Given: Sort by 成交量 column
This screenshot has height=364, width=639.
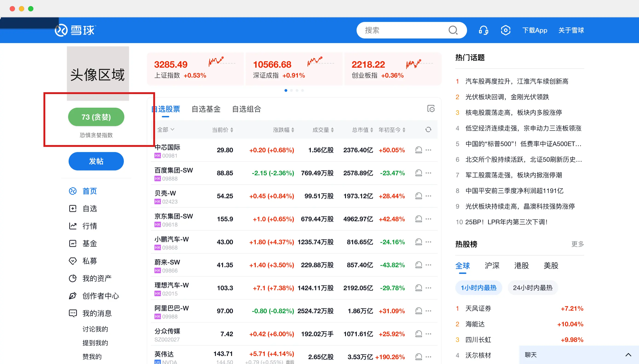Looking at the screenshot, I should click(323, 130).
